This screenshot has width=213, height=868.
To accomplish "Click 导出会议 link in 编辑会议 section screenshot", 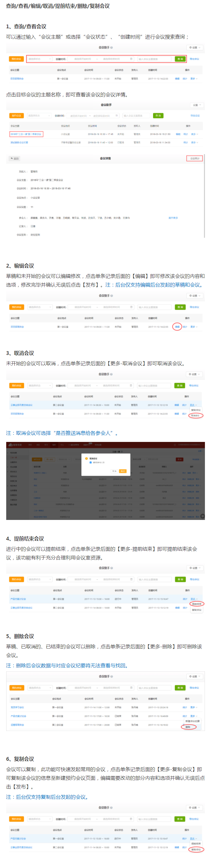I will [194, 307].
